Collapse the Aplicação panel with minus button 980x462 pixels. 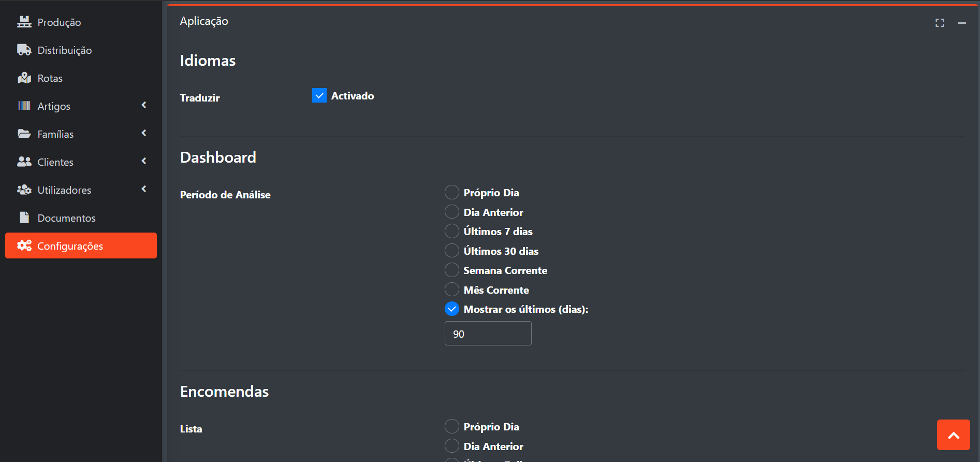pyautogui.click(x=962, y=23)
